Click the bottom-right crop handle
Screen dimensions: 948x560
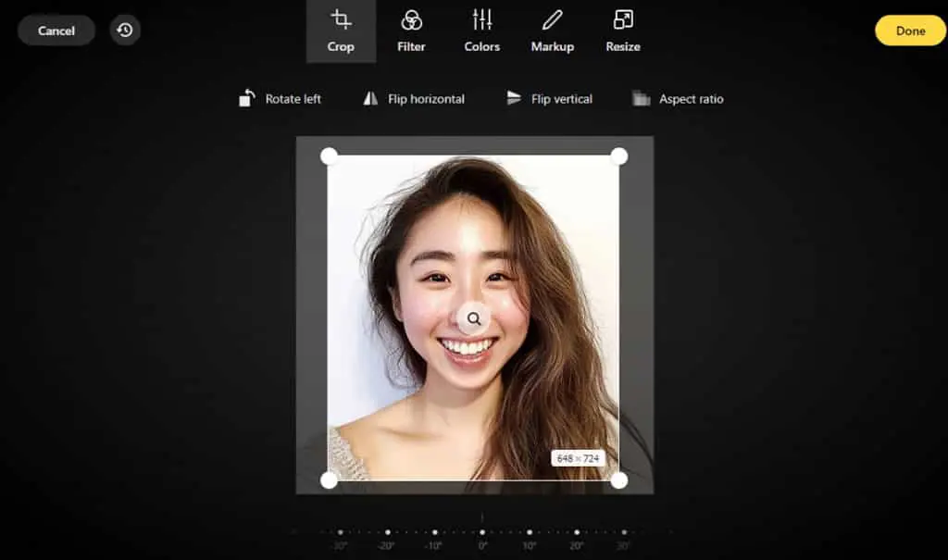click(618, 480)
